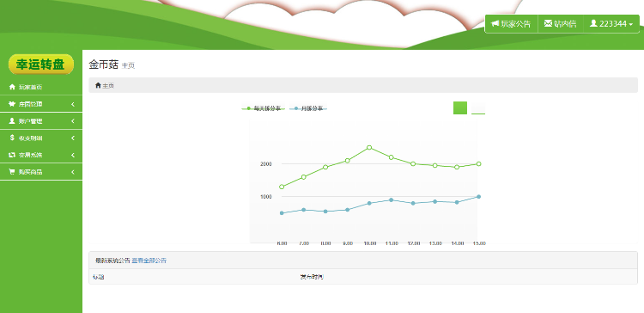The height and width of the screenshot is (313, 644).
Task: Open 玩家公告 megaphone announcements
Action: click(512, 24)
